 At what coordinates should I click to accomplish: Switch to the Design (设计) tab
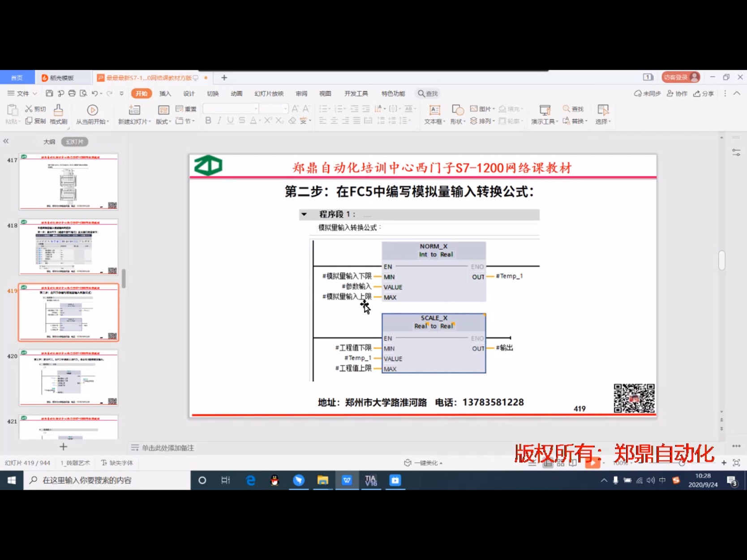189,94
